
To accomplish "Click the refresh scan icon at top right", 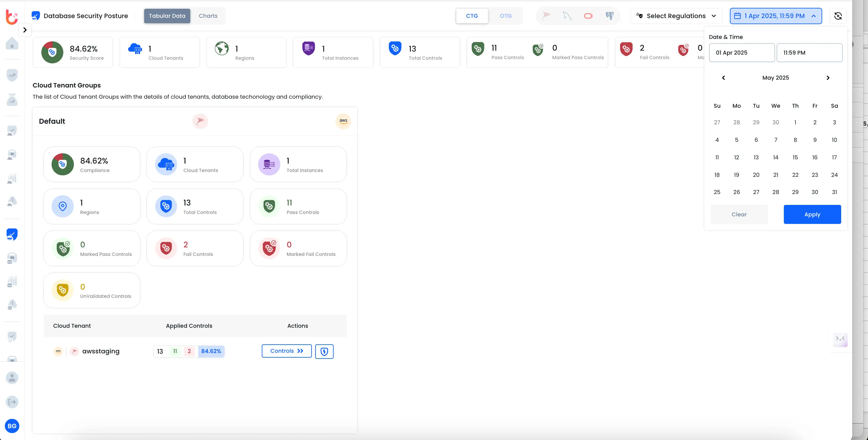I will pyautogui.click(x=838, y=16).
